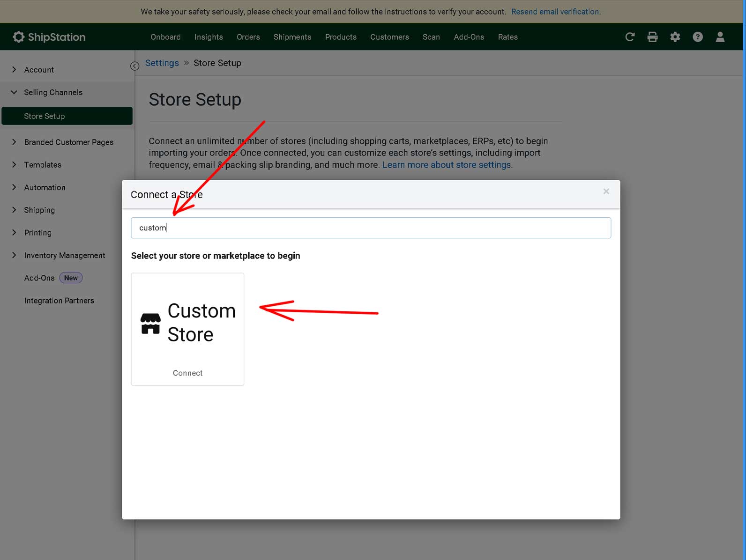Screen dimensions: 746x560
Task: Open help via the question mark icon
Action: point(698,37)
